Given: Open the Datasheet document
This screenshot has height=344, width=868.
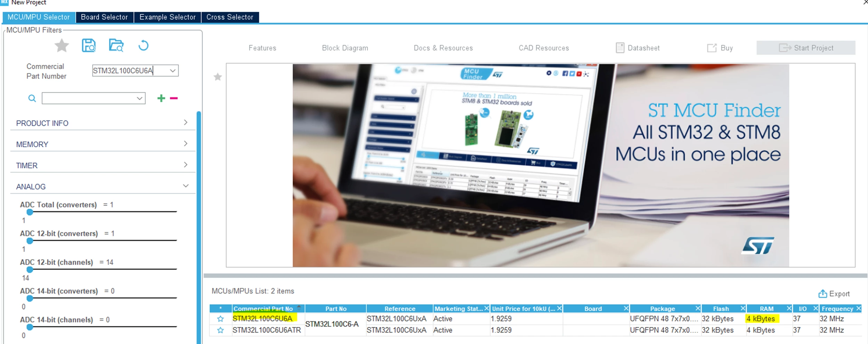Looking at the screenshot, I should (638, 48).
